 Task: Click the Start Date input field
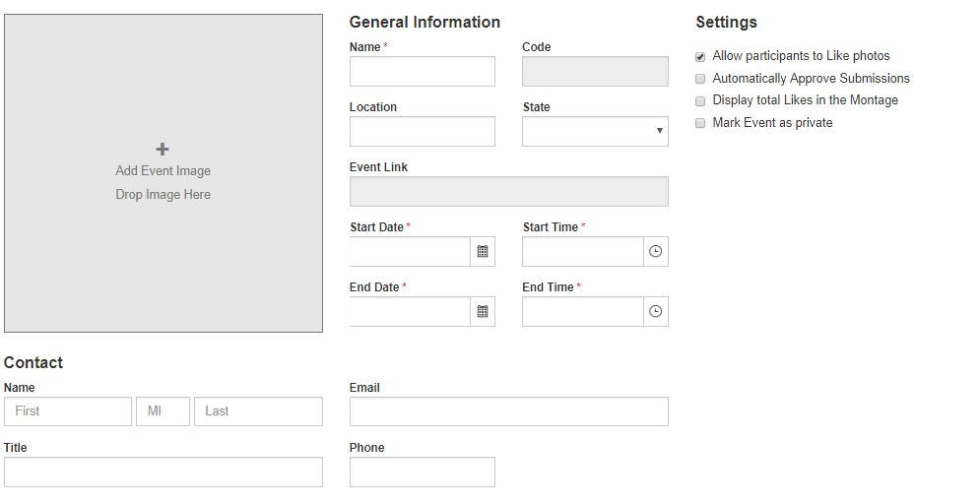[x=410, y=252]
